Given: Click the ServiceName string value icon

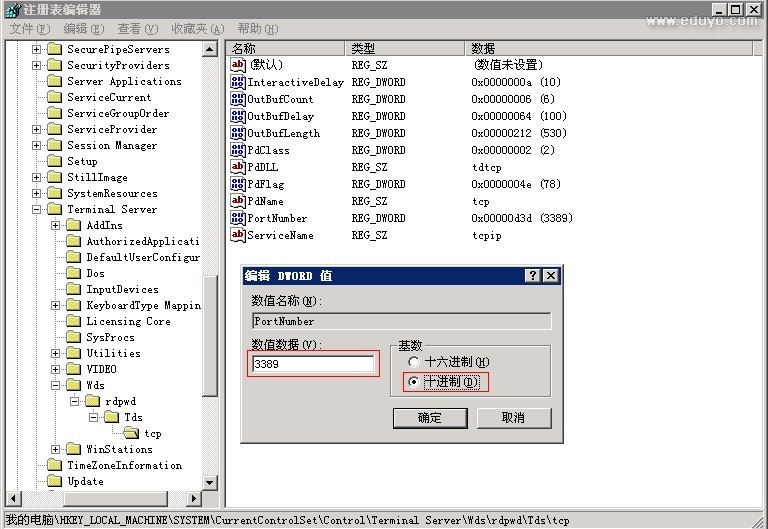Looking at the screenshot, I should (x=238, y=235).
